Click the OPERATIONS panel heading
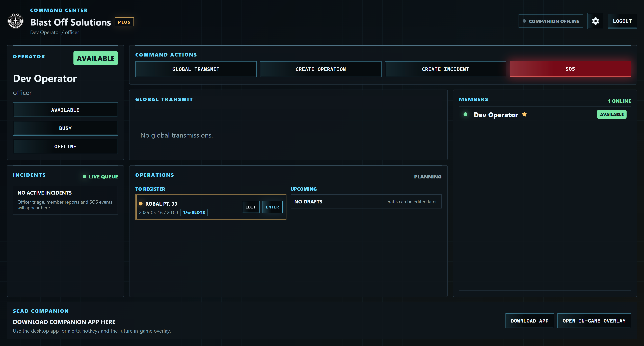This screenshot has height=346, width=644. pos(154,175)
